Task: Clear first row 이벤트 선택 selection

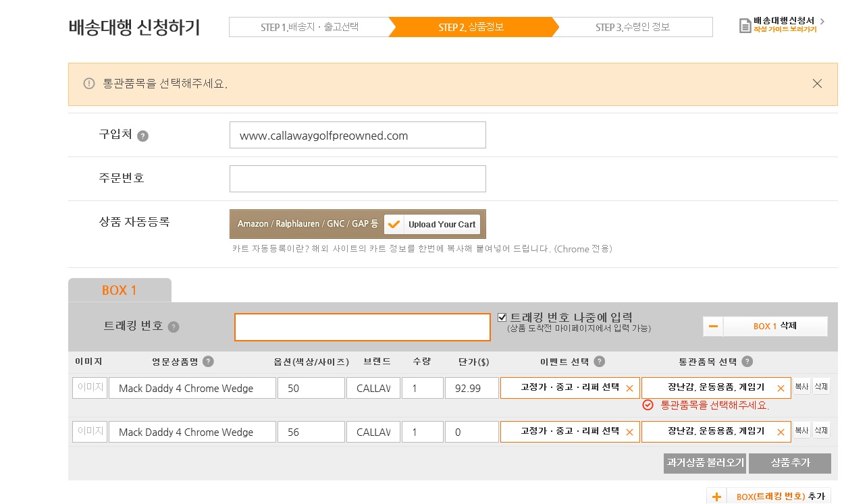Action: coord(629,389)
